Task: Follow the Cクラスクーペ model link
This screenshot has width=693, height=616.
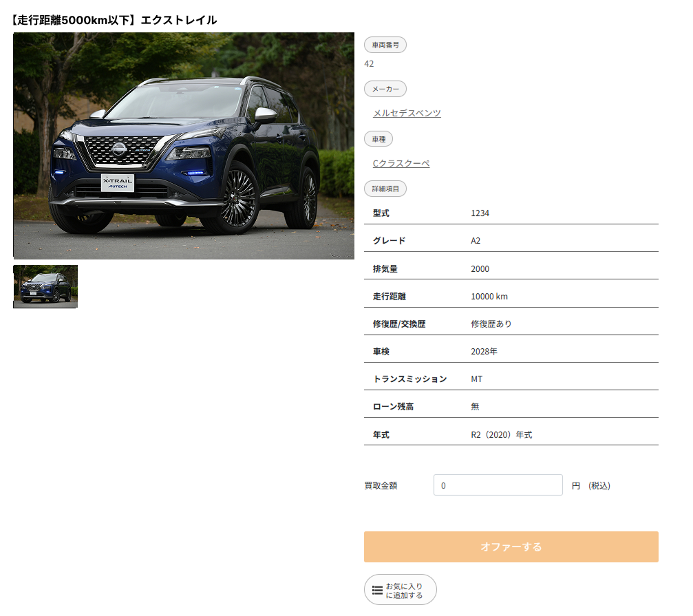Action: (401, 163)
